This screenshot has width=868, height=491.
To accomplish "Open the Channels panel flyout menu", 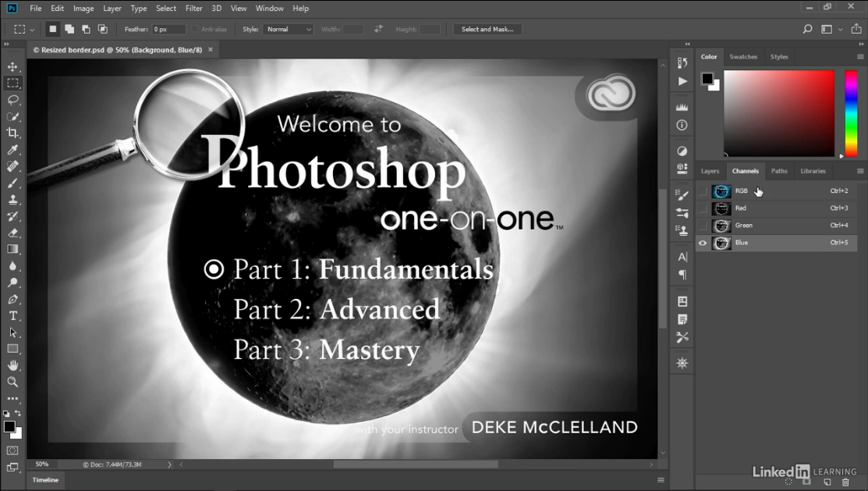I will (860, 171).
